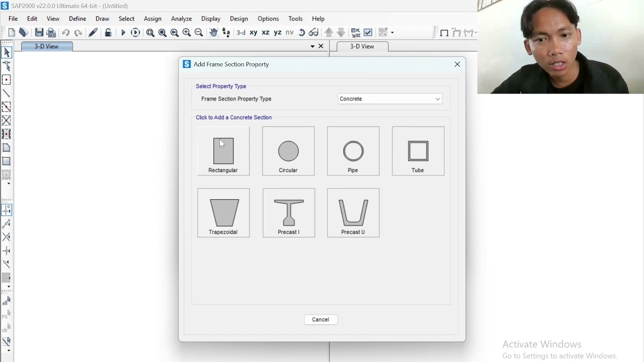Choose the Rectangular concrete section
Image resolution: width=644 pixels, height=362 pixels.
[x=223, y=151]
